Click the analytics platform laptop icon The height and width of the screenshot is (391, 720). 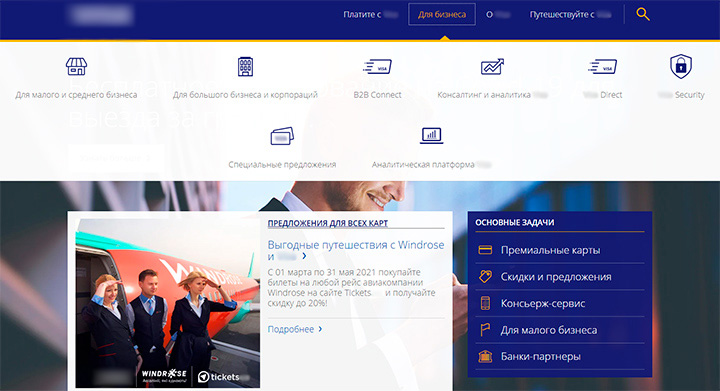coord(432,136)
